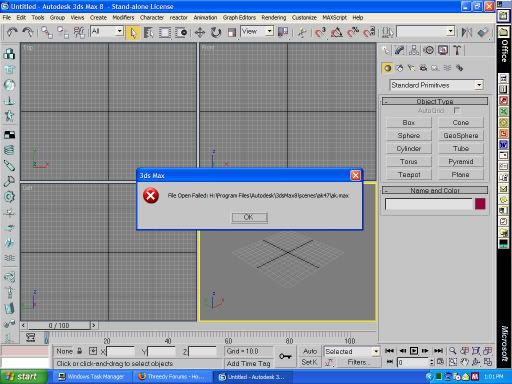
Task: Click the Teapot primitive button
Action: (409, 175)
